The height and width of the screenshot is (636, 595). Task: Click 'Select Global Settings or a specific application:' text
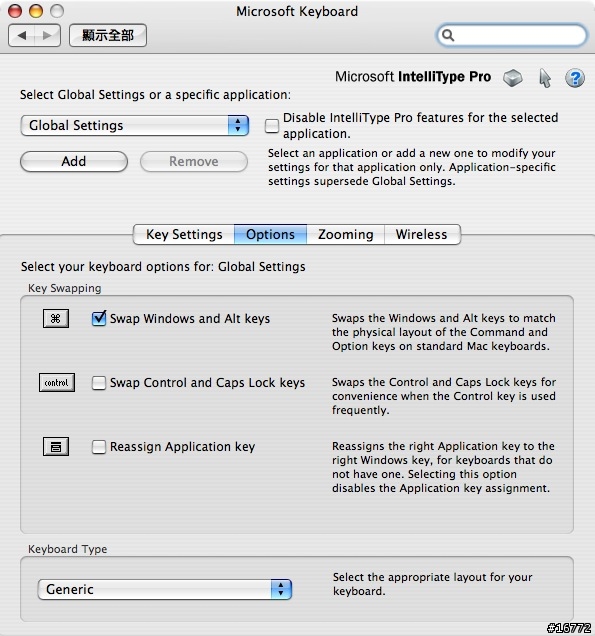155,95
